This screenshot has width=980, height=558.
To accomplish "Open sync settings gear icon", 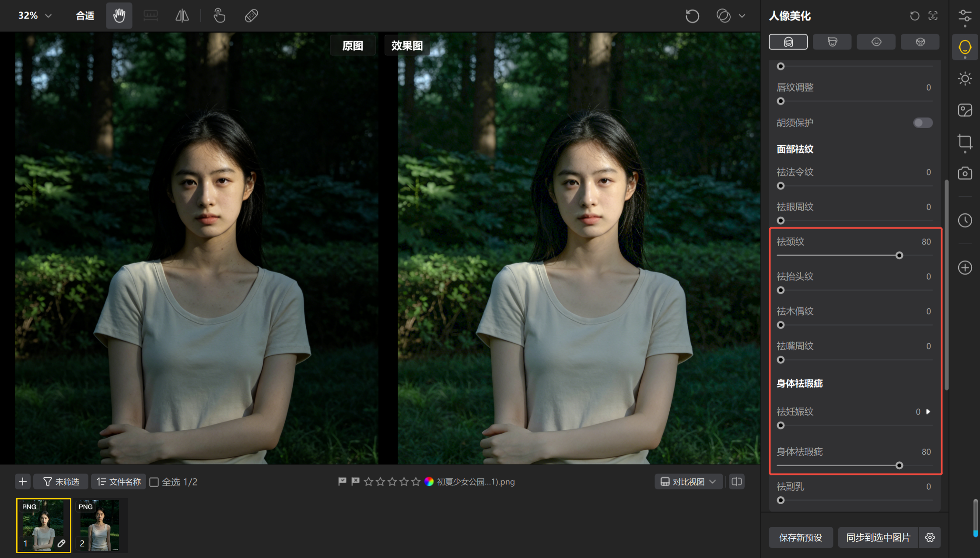I will 930,537.
